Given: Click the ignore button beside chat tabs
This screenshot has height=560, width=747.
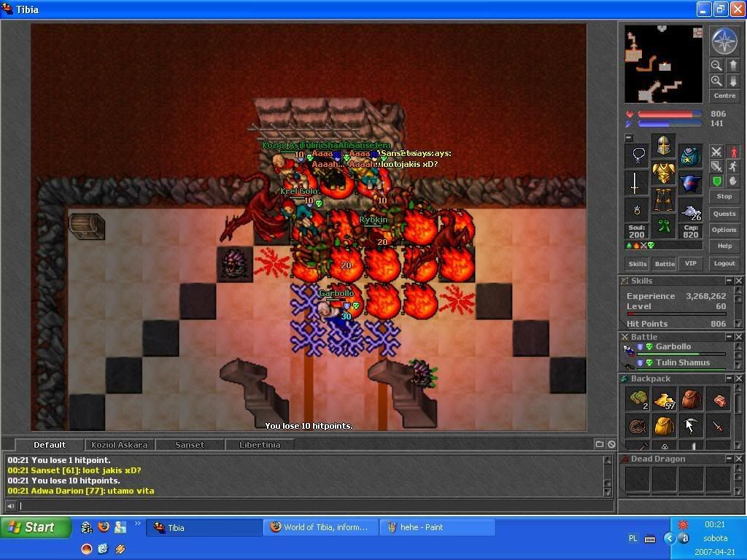Looking at the screenshot, I should click(x=611, y=444).
